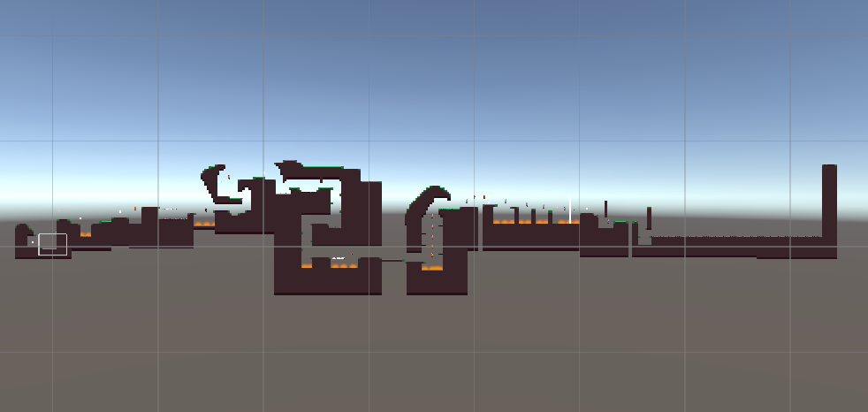Select the long flat grassy platform on right

pyautogui.click(x=734, y=240)
